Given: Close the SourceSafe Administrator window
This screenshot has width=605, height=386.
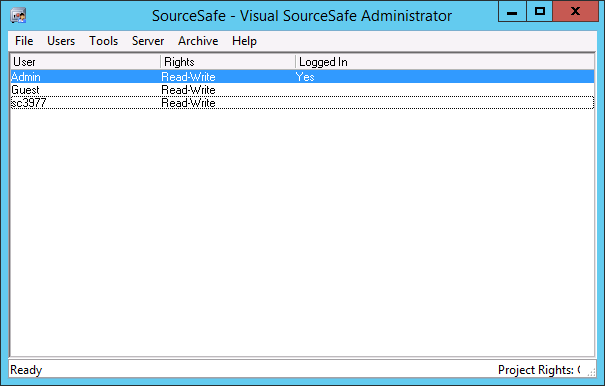Looking at the screenshot, I should pos(575,12).
